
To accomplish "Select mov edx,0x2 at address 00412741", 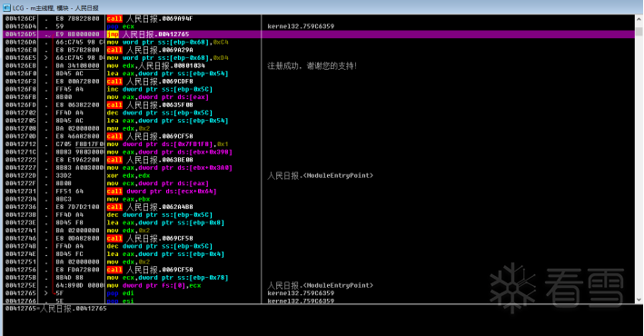I will (128, 231).
